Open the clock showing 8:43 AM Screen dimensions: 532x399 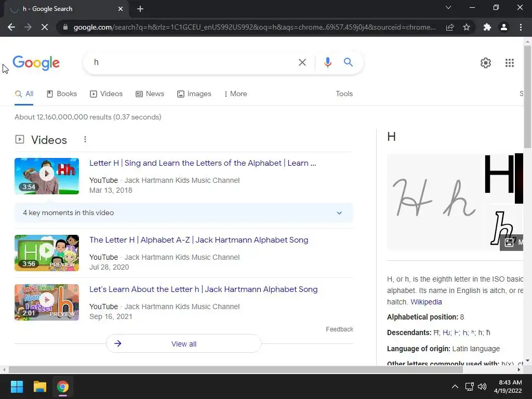(x=508, y=387)
